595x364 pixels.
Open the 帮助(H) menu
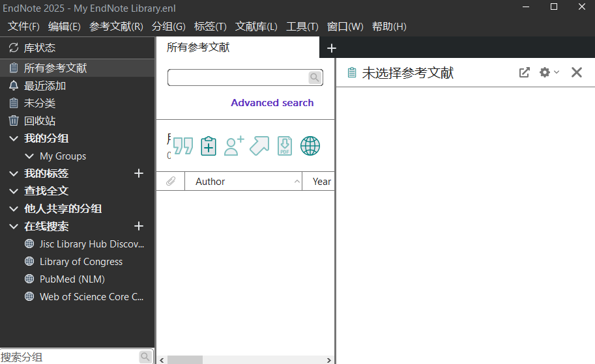[x=389, y=27]
